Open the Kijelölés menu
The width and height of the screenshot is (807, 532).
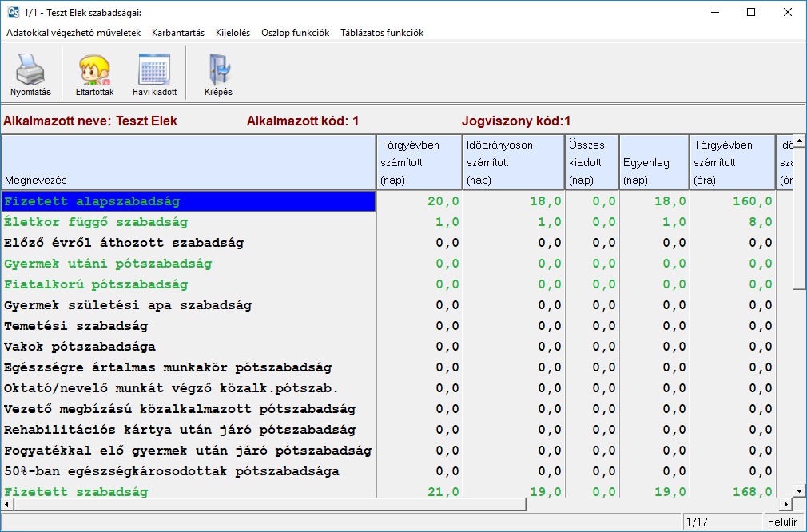[x=233, y=33]
